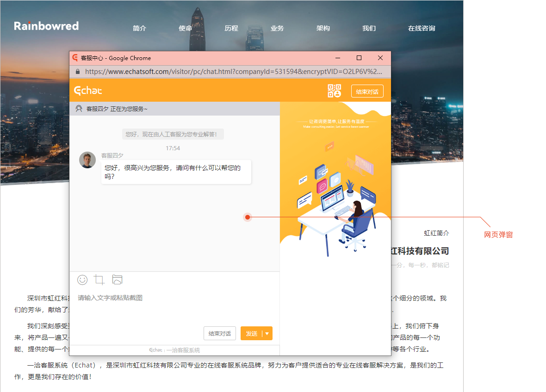The height and width of the screenshot is (392, 546).
Task: Select 历程 in the top navigation
Action: [231, 28]
